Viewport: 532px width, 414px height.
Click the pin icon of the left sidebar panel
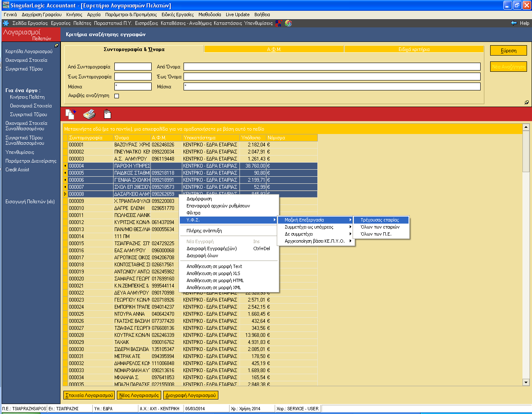click(x=57, y=46)
